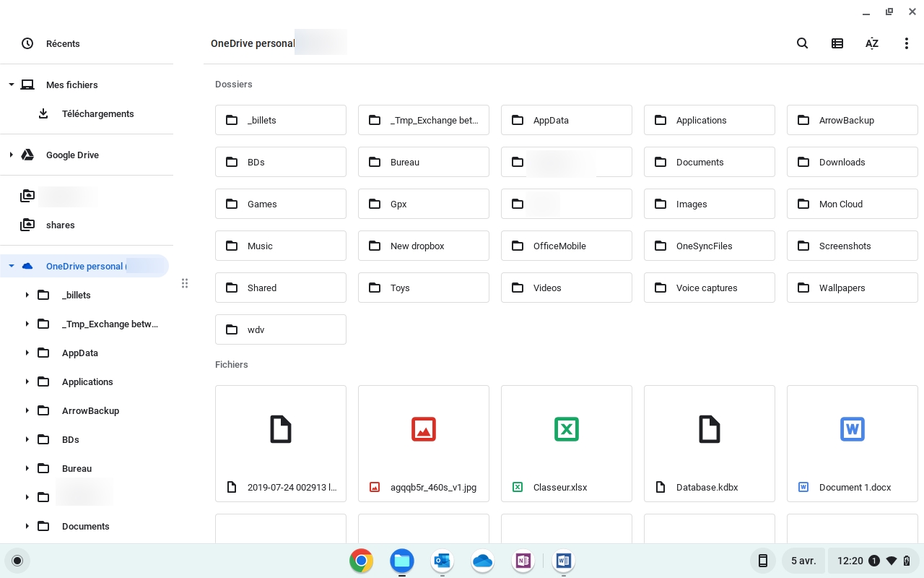Switch to list view using the view icon
Screen dimensions: 924x578
point(837,43)
